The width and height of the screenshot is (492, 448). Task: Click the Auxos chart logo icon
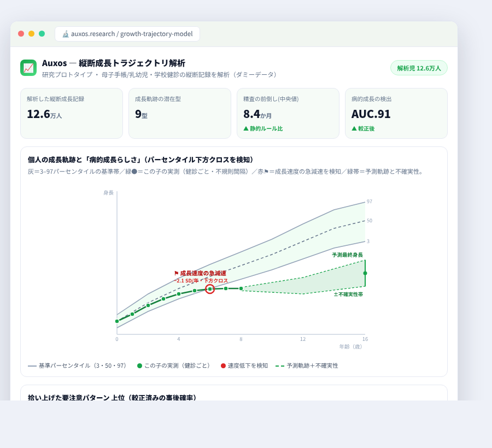[x=28, y=68]
